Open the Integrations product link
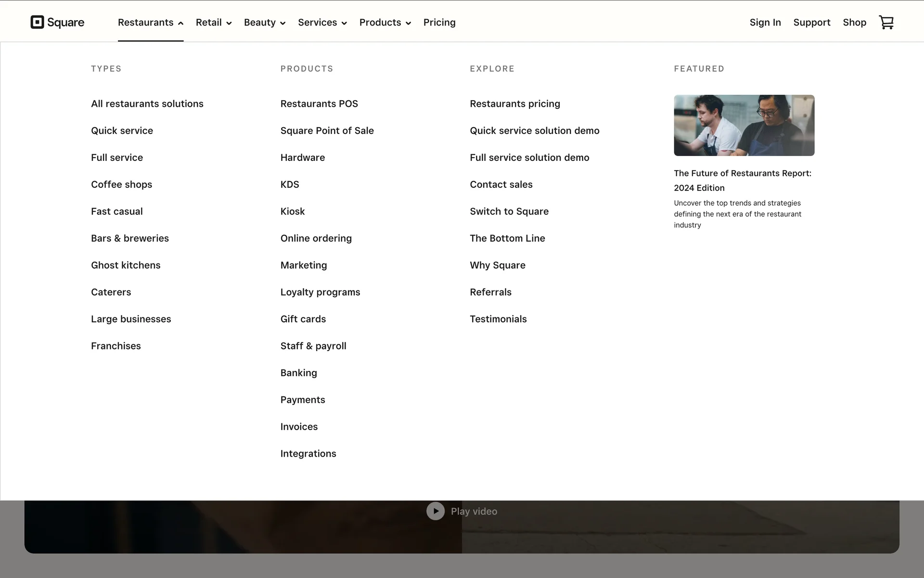Viewport: 924px width, 578px height. (x=308, y=454)
